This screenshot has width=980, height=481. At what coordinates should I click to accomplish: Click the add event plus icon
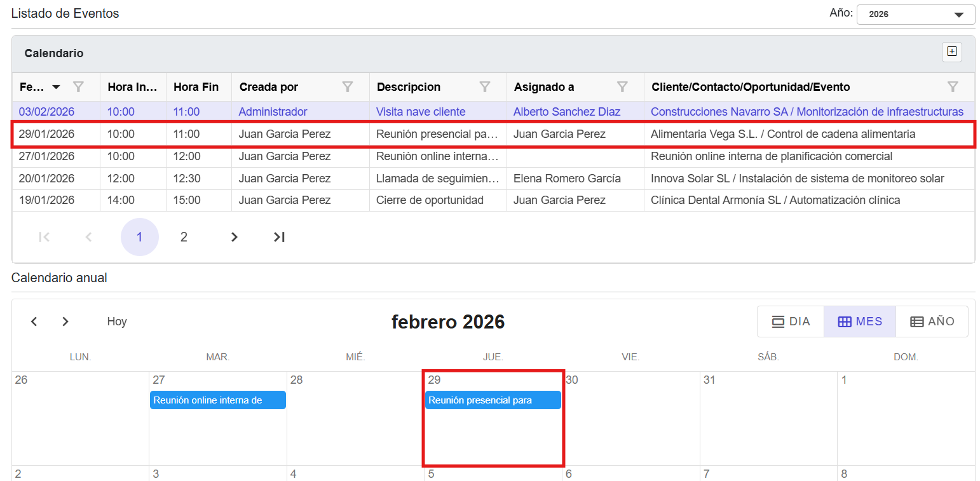pos(951,52)
